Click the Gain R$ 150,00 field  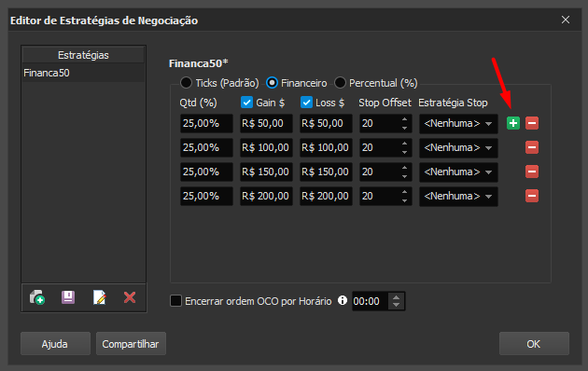tap(266, 172)
